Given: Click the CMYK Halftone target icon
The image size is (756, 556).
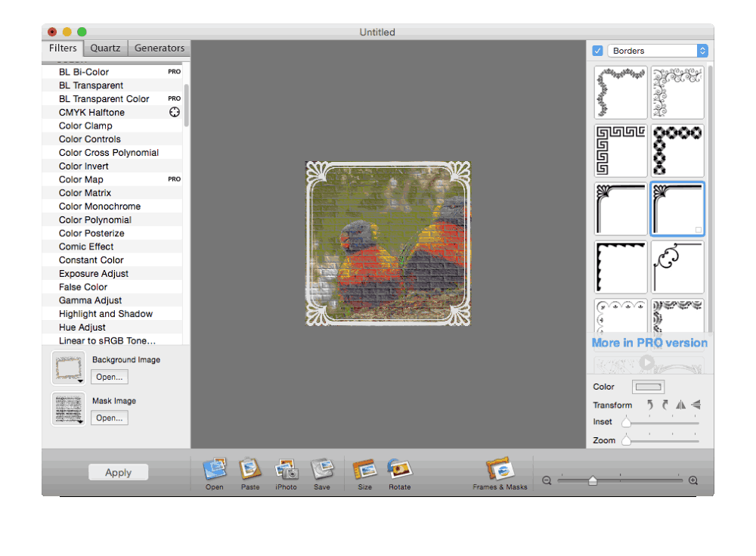Looking at the screenshot, I should [175, 112].
